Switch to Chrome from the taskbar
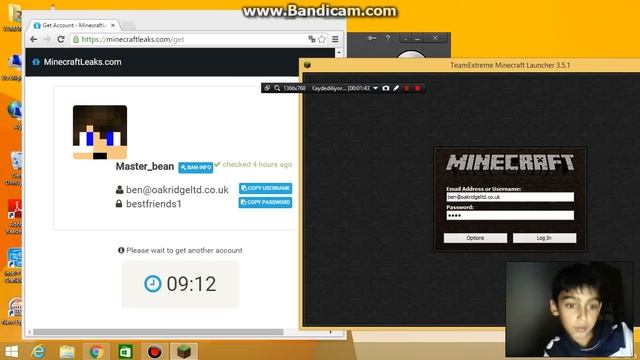This screenshot has width=640, height=360. [96, 351]
